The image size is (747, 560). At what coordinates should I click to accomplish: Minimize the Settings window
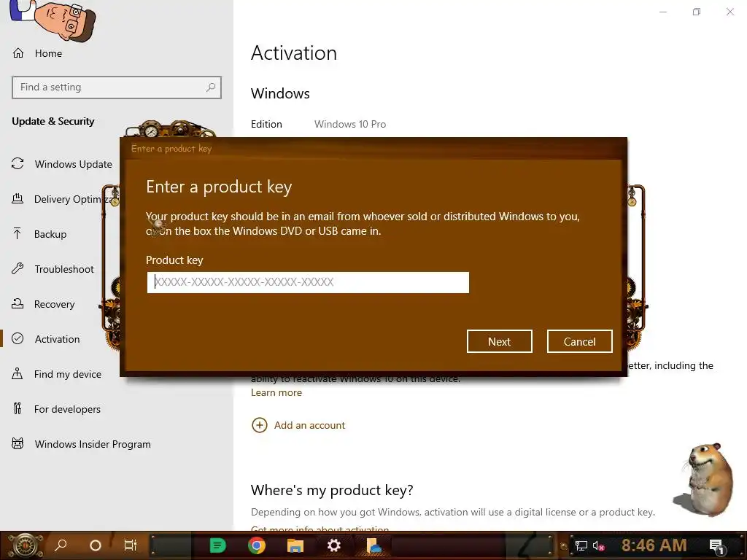pos(662,12)
